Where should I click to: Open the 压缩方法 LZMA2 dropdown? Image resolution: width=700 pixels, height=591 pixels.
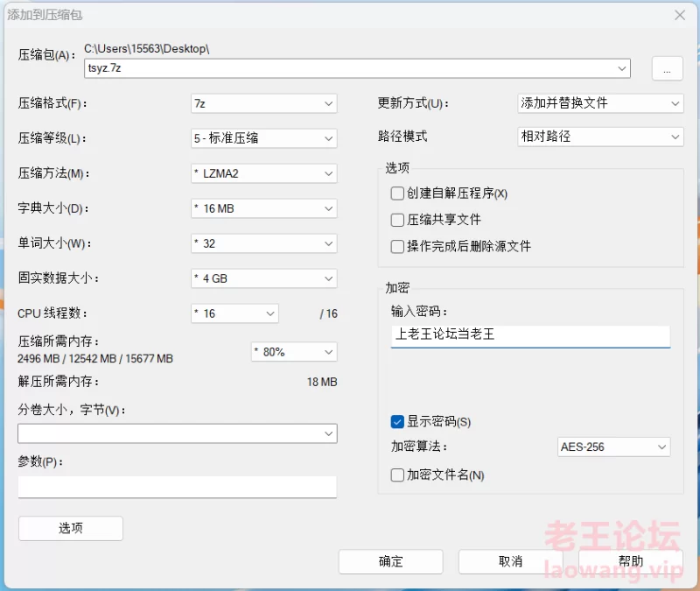(x=264, y=173)
